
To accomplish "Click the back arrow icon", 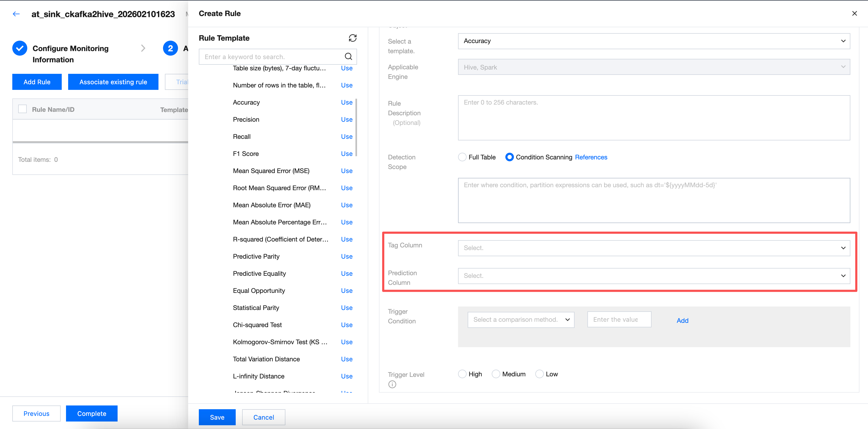I will pyautogui.click(x=16, y=14).
